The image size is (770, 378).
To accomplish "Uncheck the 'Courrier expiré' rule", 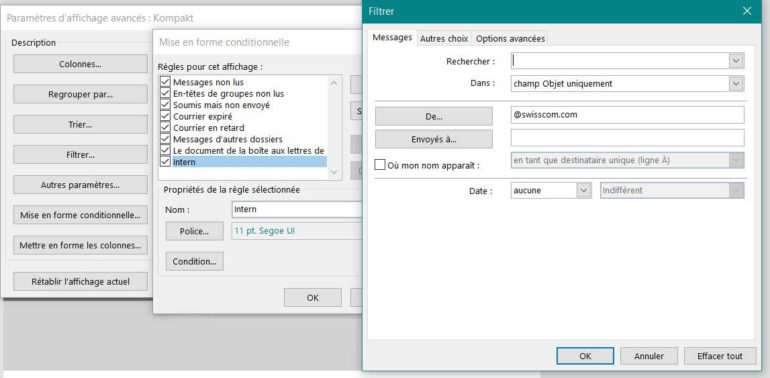I will [165, 116].
